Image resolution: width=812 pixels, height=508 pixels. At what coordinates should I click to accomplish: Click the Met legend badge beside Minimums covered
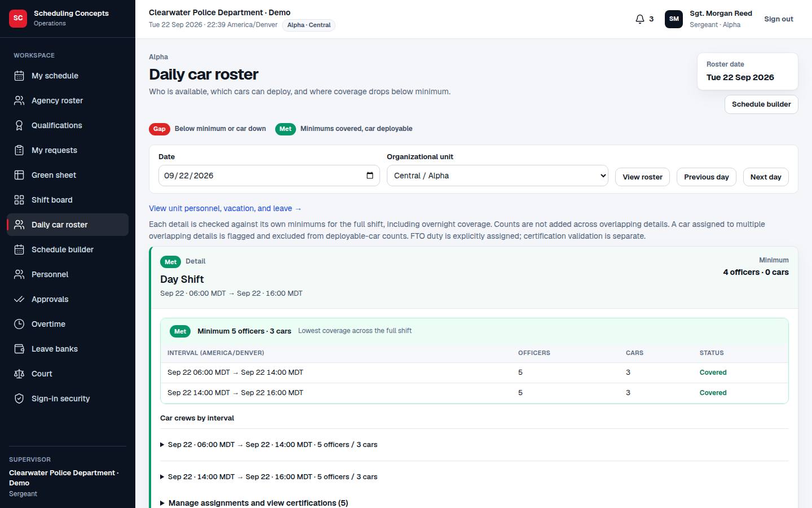click(285, 129)
